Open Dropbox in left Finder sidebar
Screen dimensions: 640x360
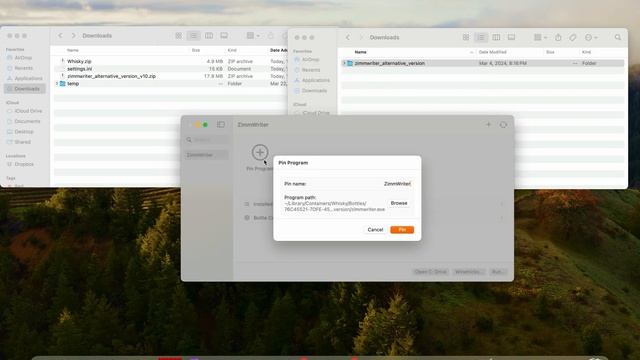24,164
